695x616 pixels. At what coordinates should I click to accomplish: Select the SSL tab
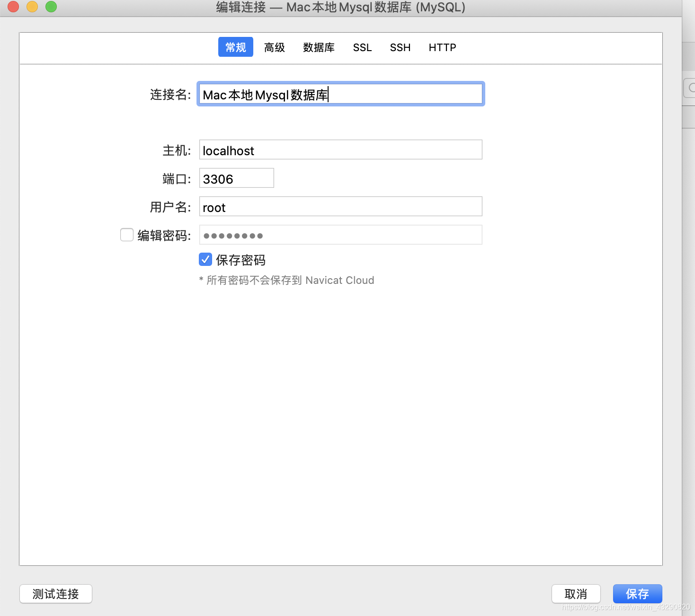(362, 47)
